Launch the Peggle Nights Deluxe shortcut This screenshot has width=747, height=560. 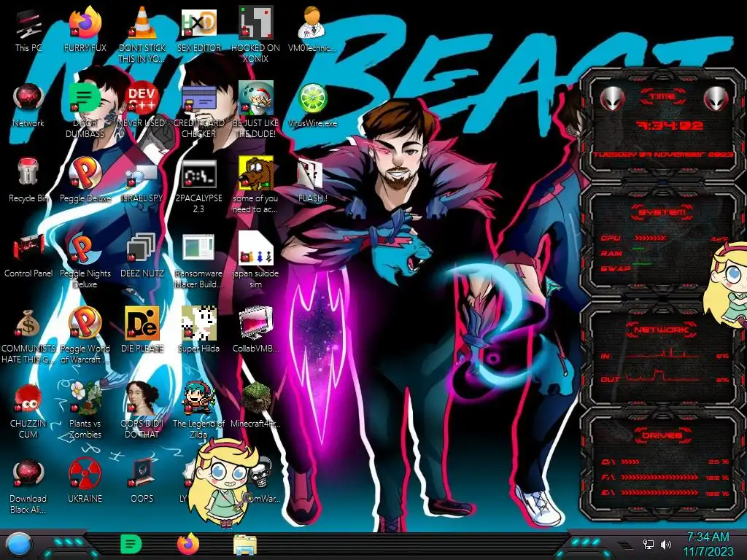pos(85,261)
